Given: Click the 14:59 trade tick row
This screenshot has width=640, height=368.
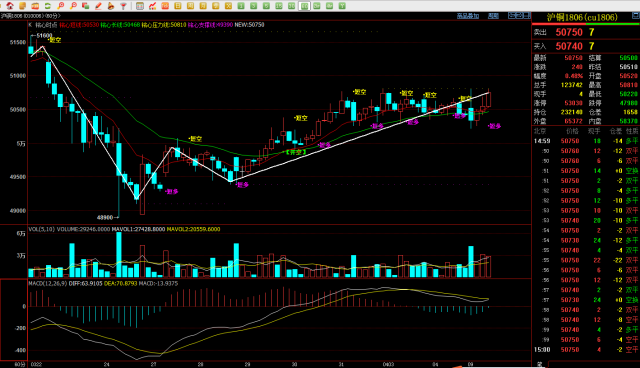Looking at the screenshot, I should (586, 141).
